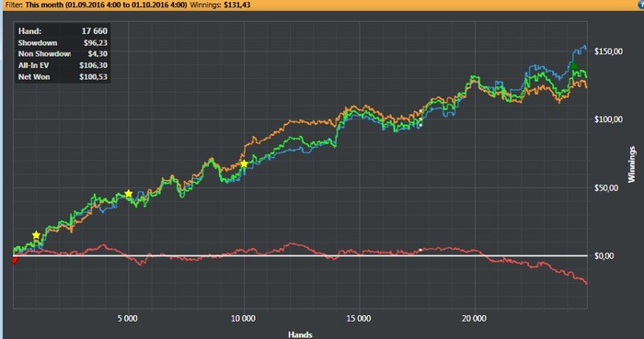This screenshot has height=339, width=644.
Task: Select the Showdown $96,23 legend row
Action: pyautogui.click(x=63, y=42)
